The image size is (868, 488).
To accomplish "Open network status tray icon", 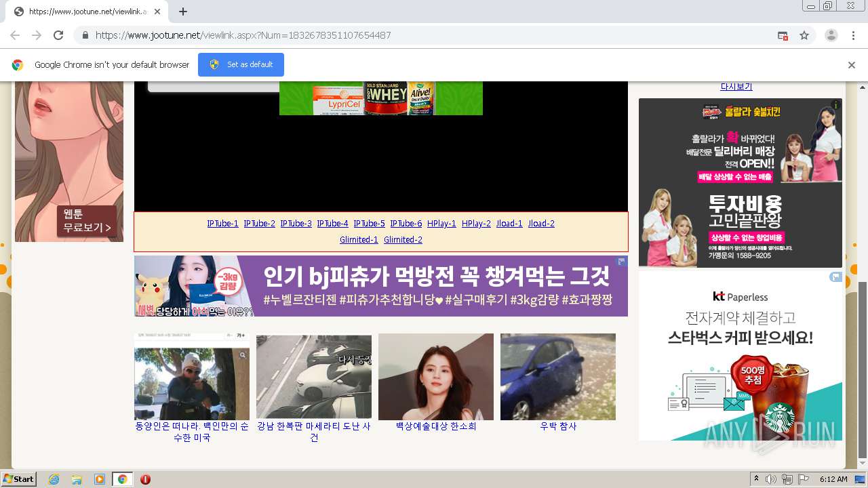I will [787, 479].
